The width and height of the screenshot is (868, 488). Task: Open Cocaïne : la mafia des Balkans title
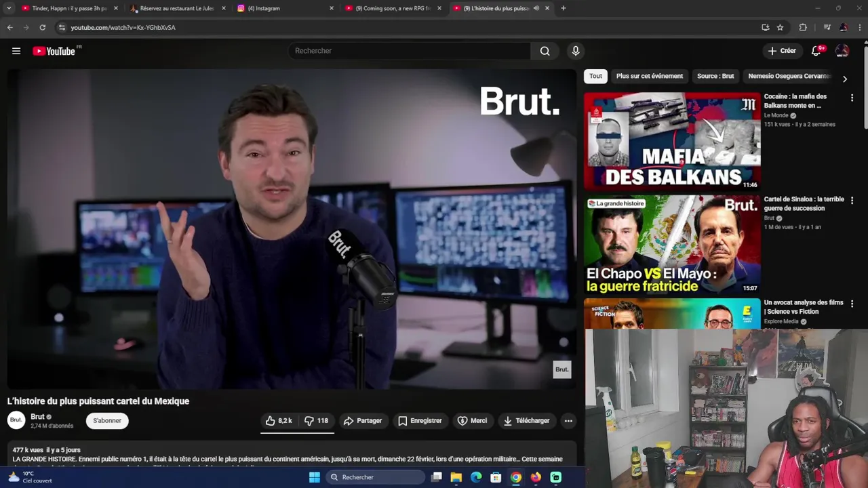coord(795,100)
